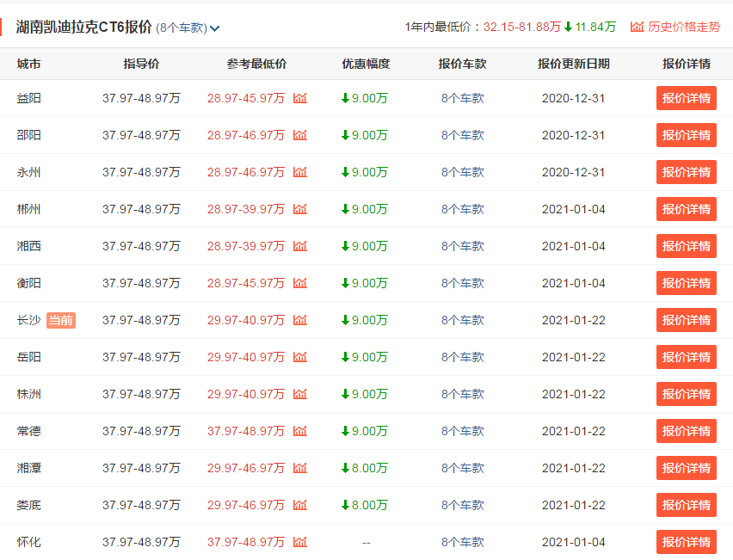Click 报价详情 button for 湘西
The width and height of the screenshot is (733, 560).
[x=687, y=246]
